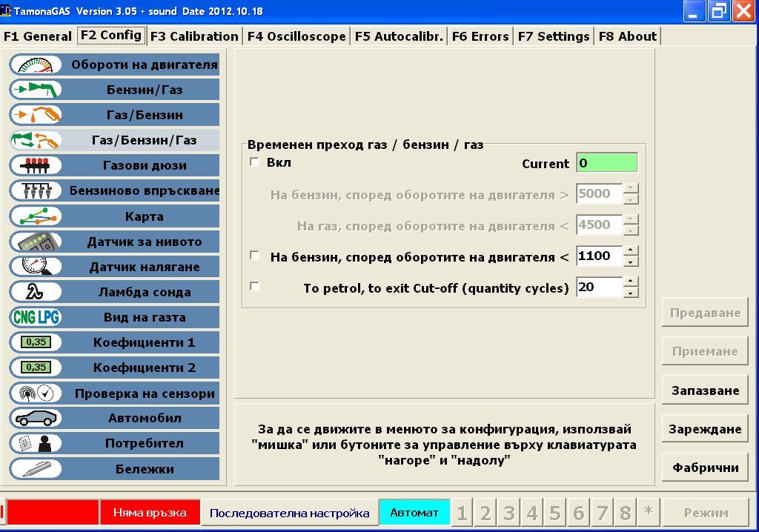Decrease the Cut-off cycles value with down arrow

pos(631,293)
